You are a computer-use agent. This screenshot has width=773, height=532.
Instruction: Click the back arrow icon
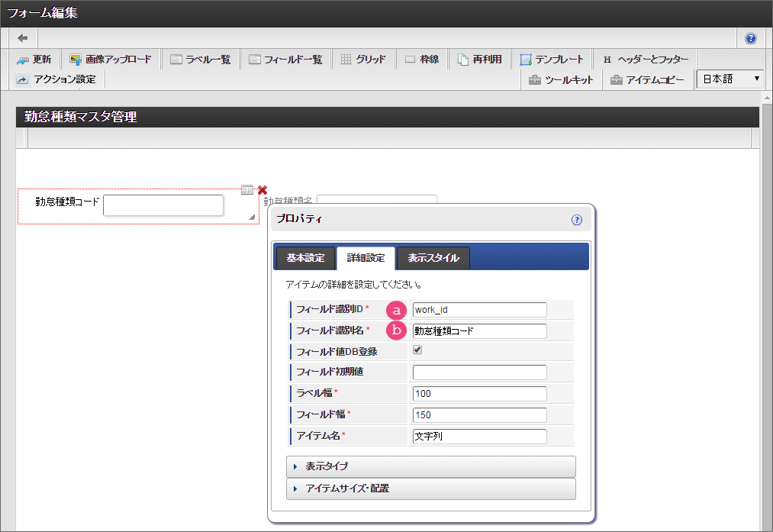23,38
